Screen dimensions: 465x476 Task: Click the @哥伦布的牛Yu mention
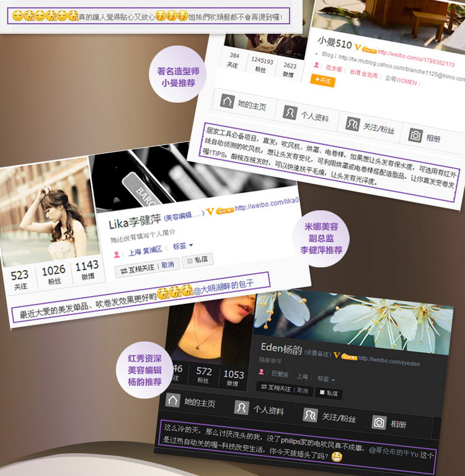[x=393, y=452]
